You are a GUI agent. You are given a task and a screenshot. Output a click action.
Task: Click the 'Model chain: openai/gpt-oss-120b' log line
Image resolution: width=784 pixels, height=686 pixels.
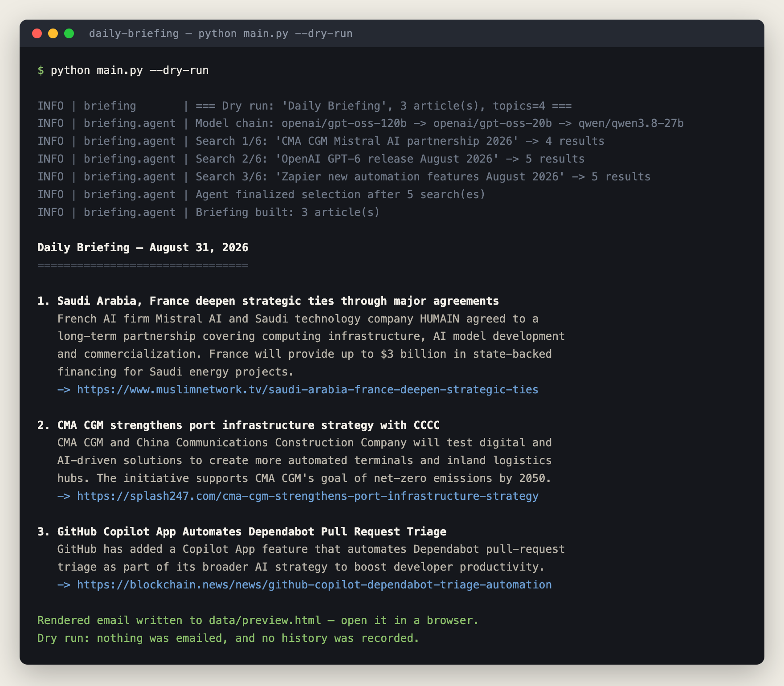tap(360, 123)
